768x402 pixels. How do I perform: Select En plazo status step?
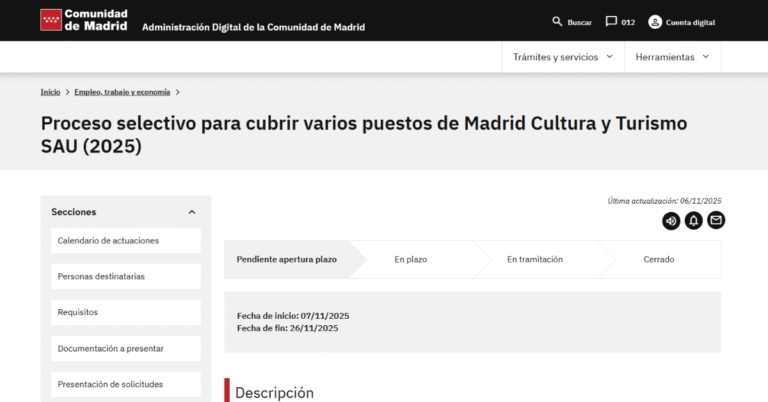point(411,260)
